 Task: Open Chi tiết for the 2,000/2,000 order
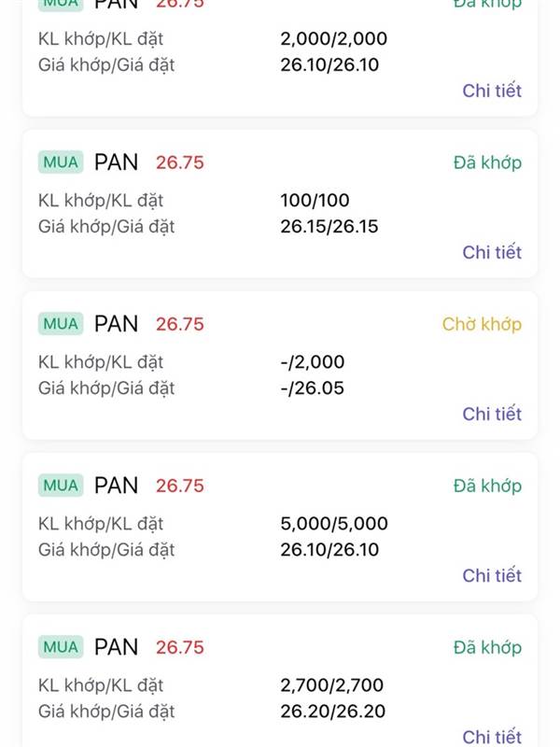click(492, 91)
